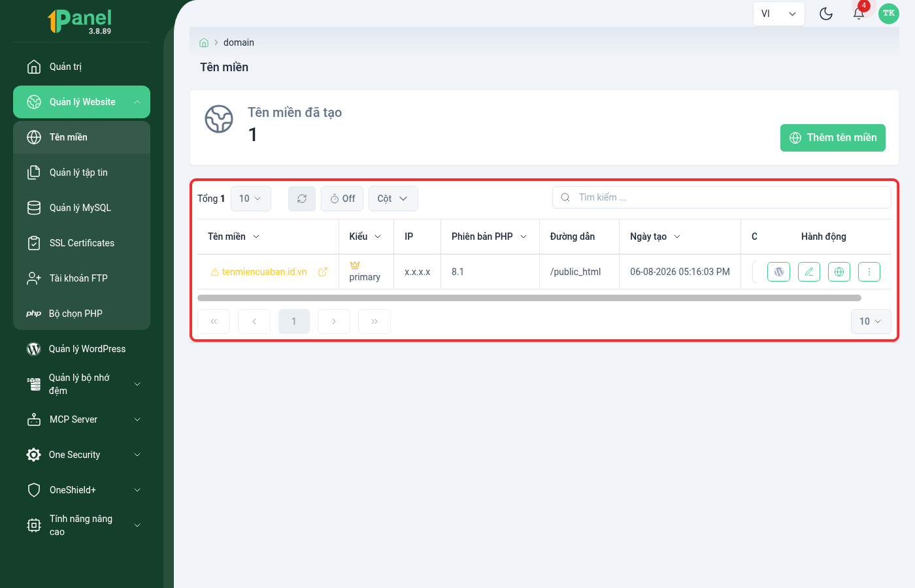
Task: Open SSL Certificates sidebar item
Action: (x=82, y=243)
